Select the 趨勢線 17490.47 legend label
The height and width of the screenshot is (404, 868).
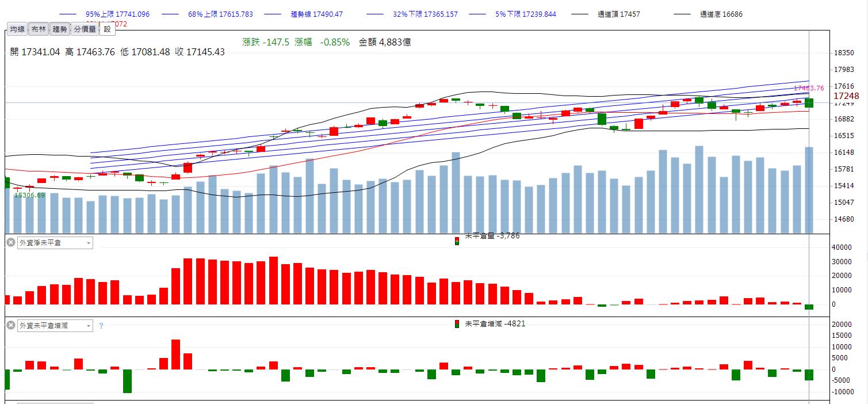click(317, 14)
